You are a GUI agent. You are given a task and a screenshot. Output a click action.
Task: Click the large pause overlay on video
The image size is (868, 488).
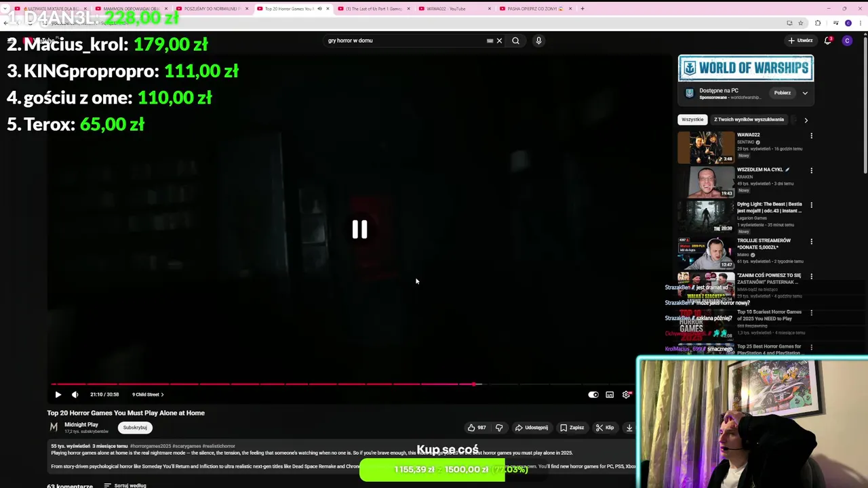[359, 230]
